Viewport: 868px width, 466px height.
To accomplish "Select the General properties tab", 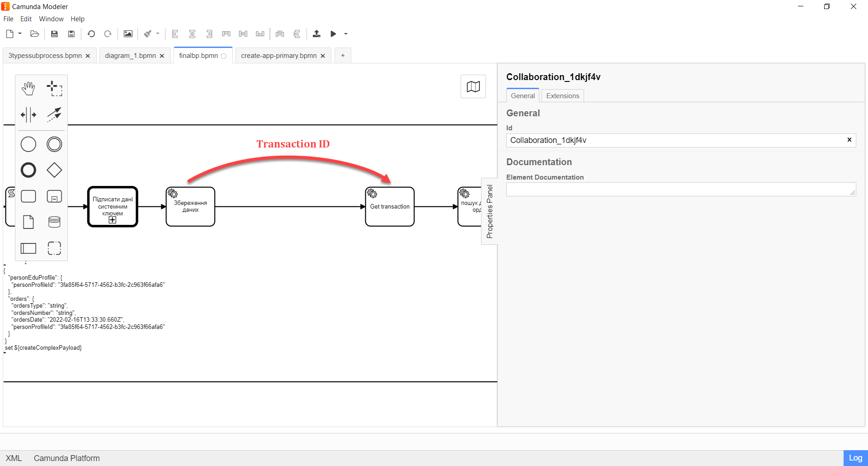I will click(x=523, y=96).
